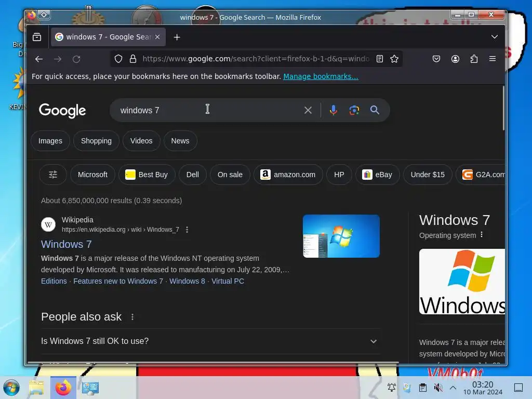This screenshot has width=532, height=399.
Task: Open Firefox account icon
Action: coord(455,59)
